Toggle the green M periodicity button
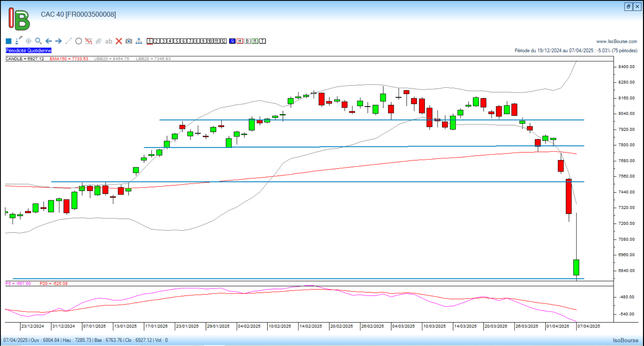 (x=255, y=41)
